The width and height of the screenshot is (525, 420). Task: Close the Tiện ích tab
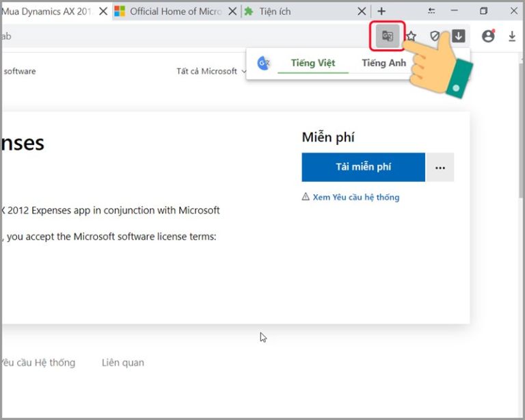[x=362, y=12]
